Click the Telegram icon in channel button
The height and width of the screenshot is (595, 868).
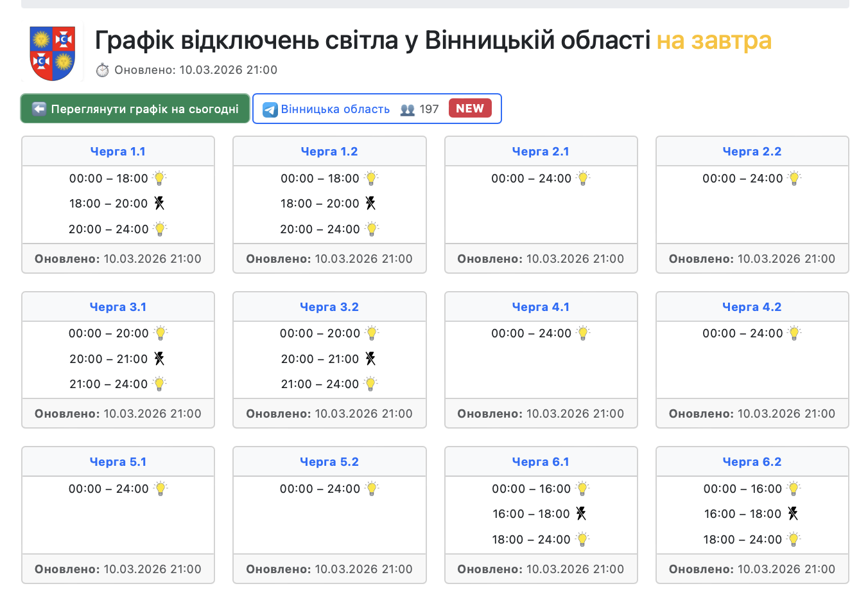coord(270,109)
